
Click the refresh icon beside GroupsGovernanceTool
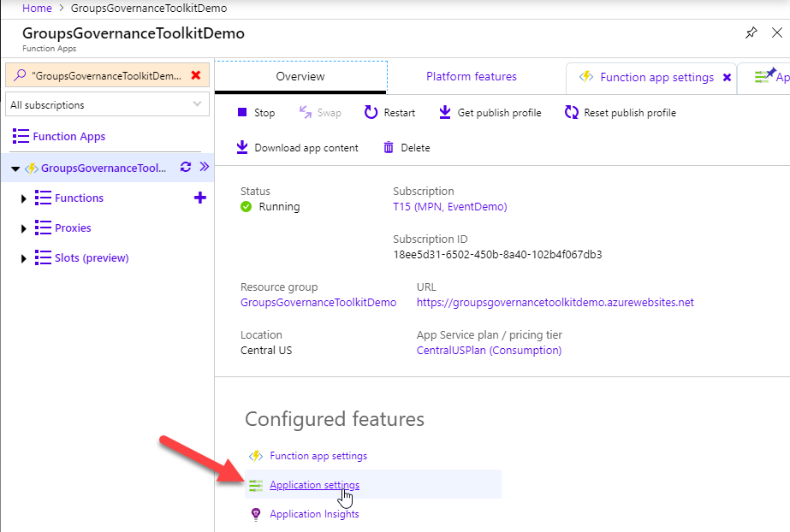tap(185, 168)
